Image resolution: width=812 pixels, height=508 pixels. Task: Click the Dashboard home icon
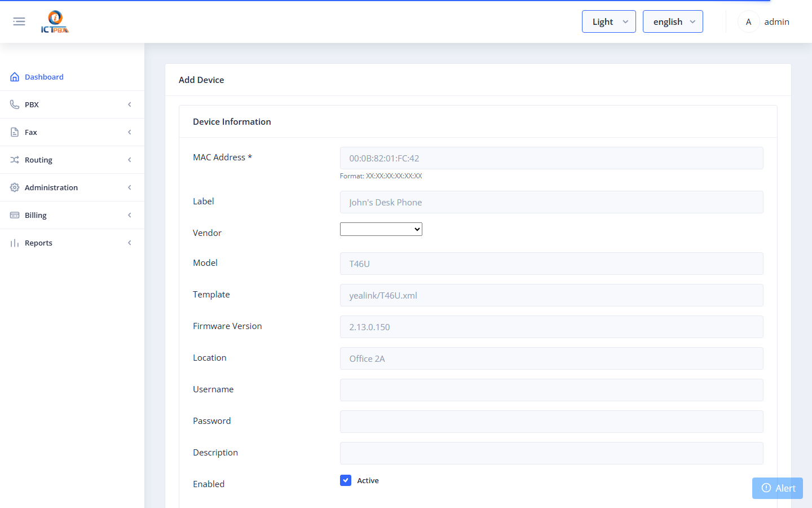(15, 77)
